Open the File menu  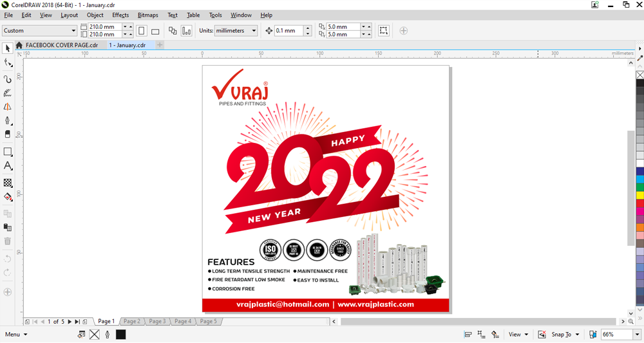[8, 15]
